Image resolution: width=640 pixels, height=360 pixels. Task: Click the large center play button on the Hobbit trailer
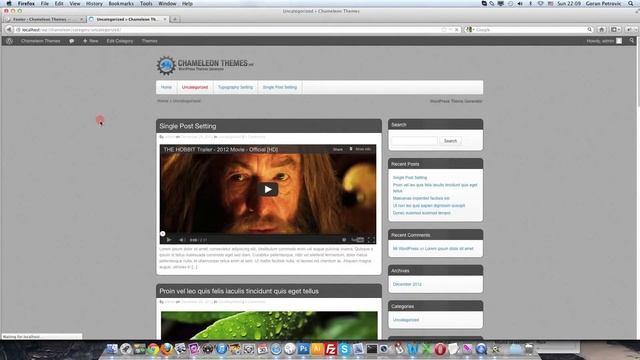pyautogui.click(x=268, y=189)
